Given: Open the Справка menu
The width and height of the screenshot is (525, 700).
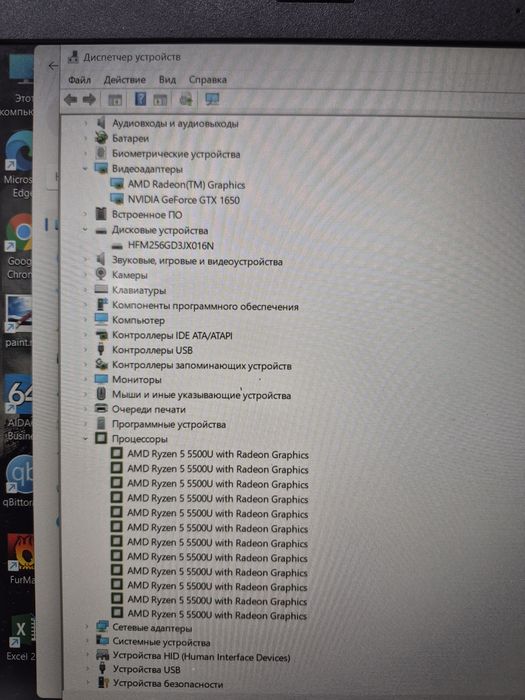Looking at the screenshot, I should click(208, 80).
